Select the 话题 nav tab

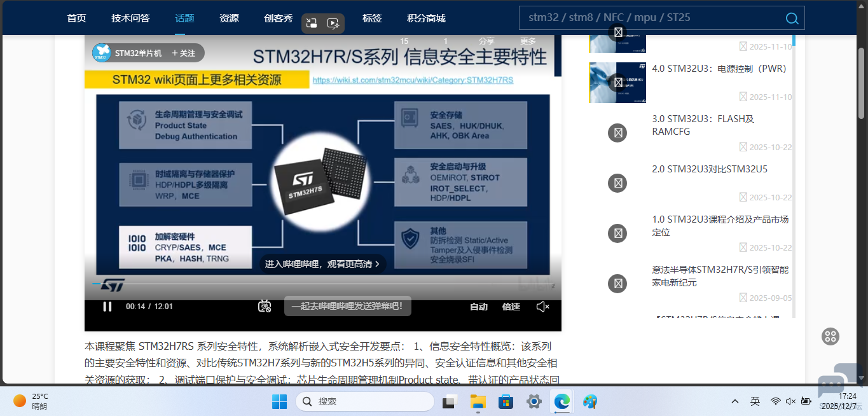pos(184,18)
